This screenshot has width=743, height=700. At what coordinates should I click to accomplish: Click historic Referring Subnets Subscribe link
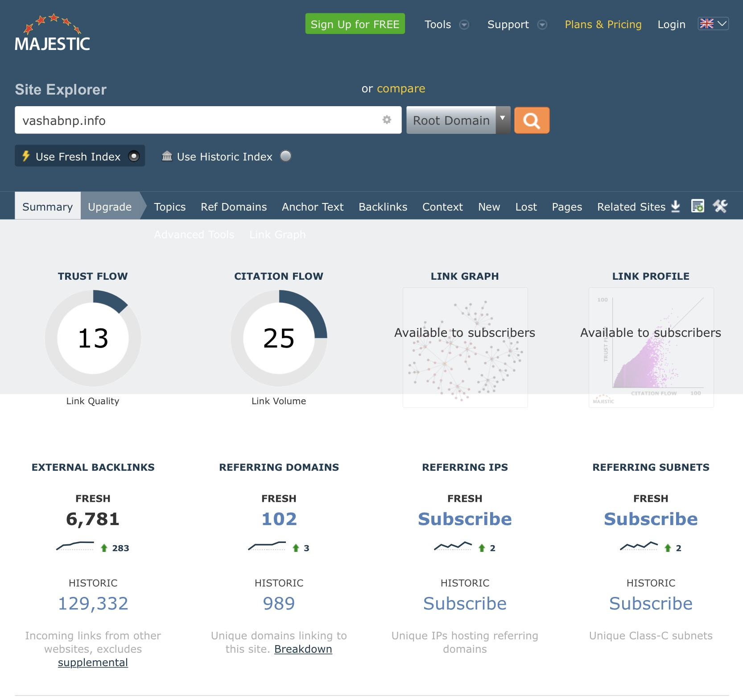point(651,604)
